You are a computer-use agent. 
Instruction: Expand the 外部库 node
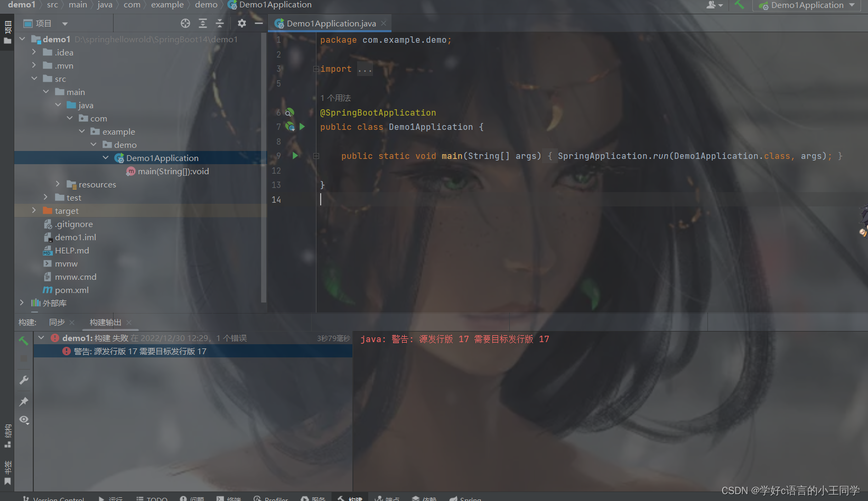[22, 303]
